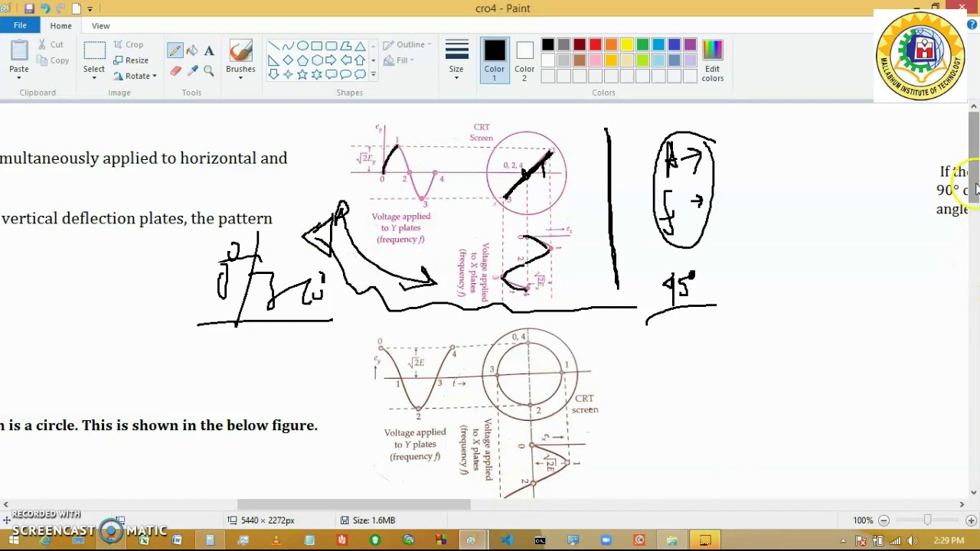Click the vertical scrollbar thumb
The height and width of the screenshot is (551, 980).
pos(974,157)
